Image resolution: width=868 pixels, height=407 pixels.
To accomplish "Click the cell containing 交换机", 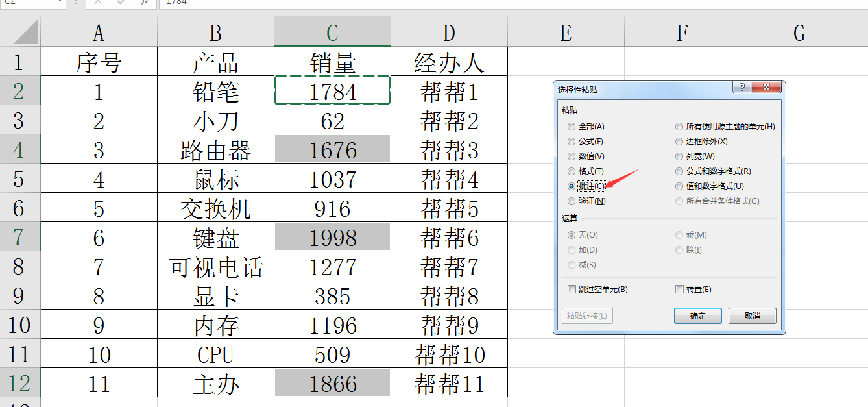I will pyautogui.click(x=215, y=207).
